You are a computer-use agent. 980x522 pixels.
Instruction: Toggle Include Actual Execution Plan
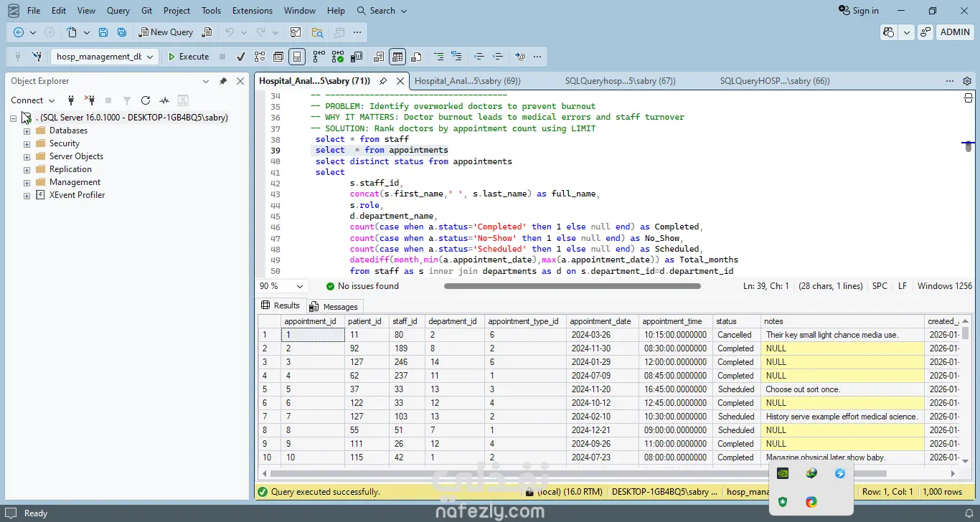coord(319,57)
